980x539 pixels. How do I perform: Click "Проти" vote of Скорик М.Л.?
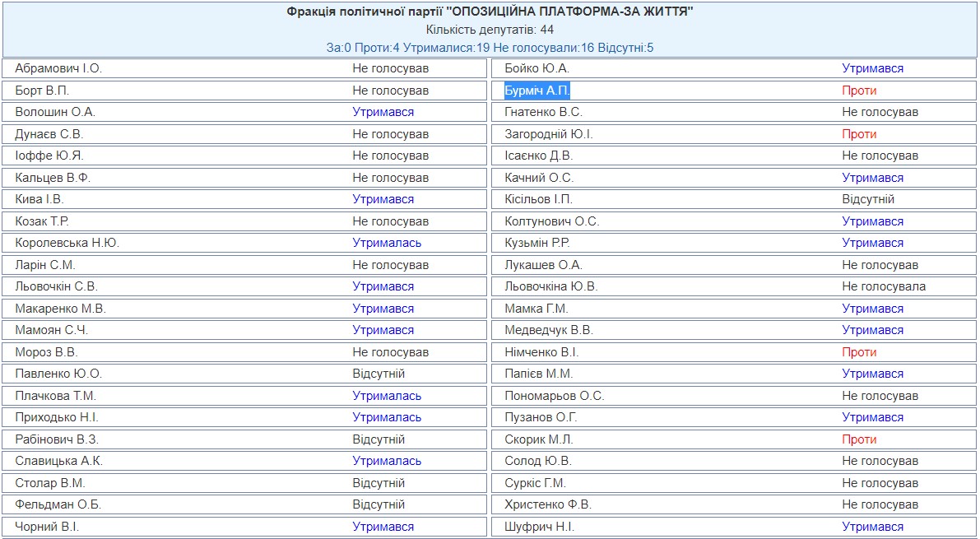tap(859, 439)
